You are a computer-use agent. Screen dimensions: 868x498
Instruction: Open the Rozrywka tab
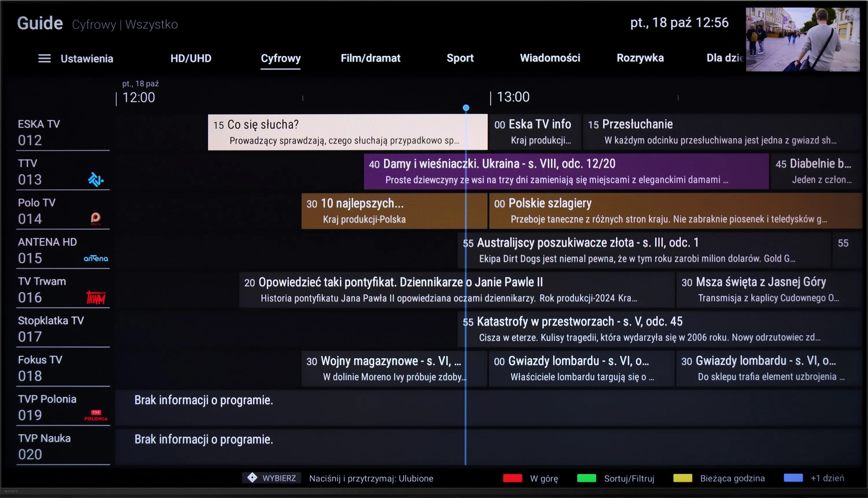(x=640, y=58)
